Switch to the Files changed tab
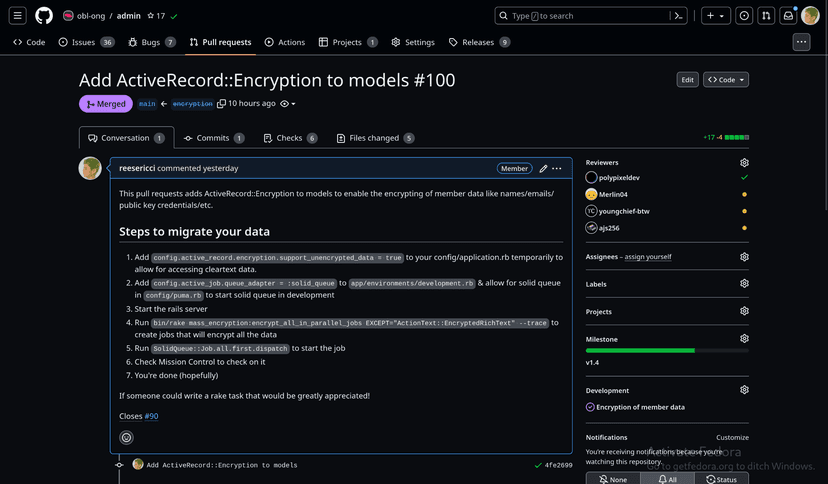This screenshot has width=828, height=484. click(375, 138)
